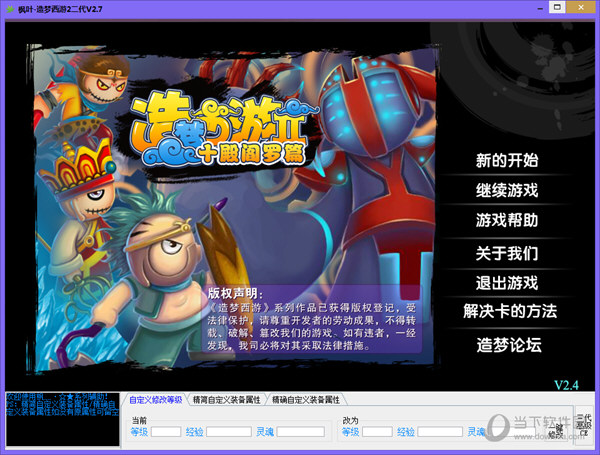Viewport: 600px width, 455px height.
Task: Minimize the trainer window
Action: [540, 8]
